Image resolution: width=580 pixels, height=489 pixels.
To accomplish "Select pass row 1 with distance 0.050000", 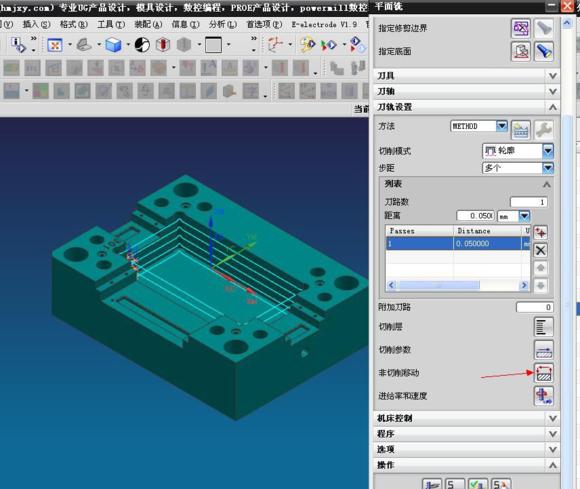I will (x=458, y=243).
